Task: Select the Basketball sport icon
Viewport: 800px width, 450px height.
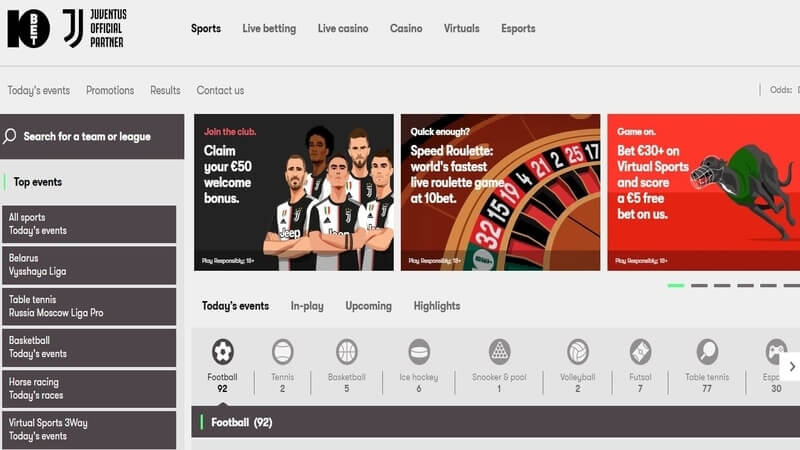Action: [346, 352]
